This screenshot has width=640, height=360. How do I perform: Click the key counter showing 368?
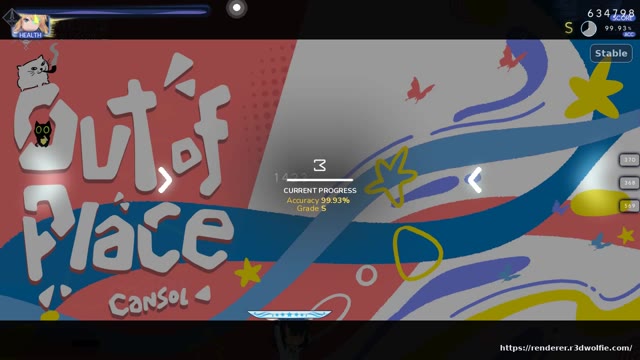click(629, 182)
